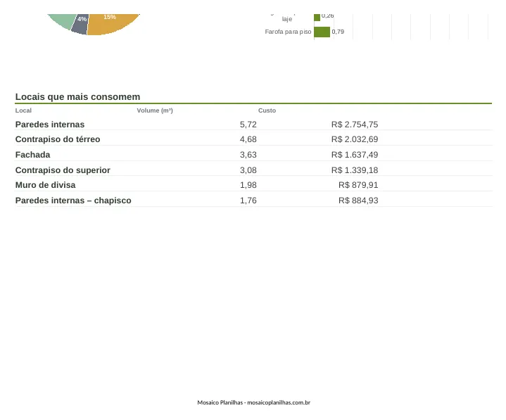Select cost R$ 2.754,75
The image size is (506, 420).
[x=355, y=125]
